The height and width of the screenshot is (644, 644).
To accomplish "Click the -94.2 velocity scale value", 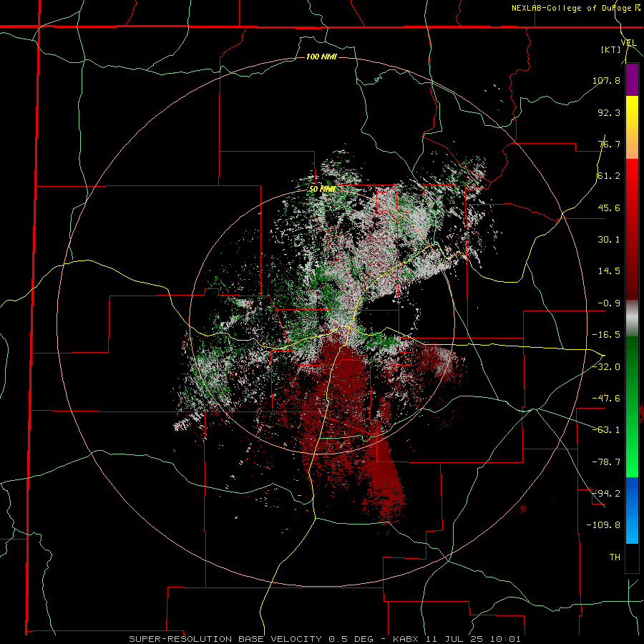I will pos(606,494).
